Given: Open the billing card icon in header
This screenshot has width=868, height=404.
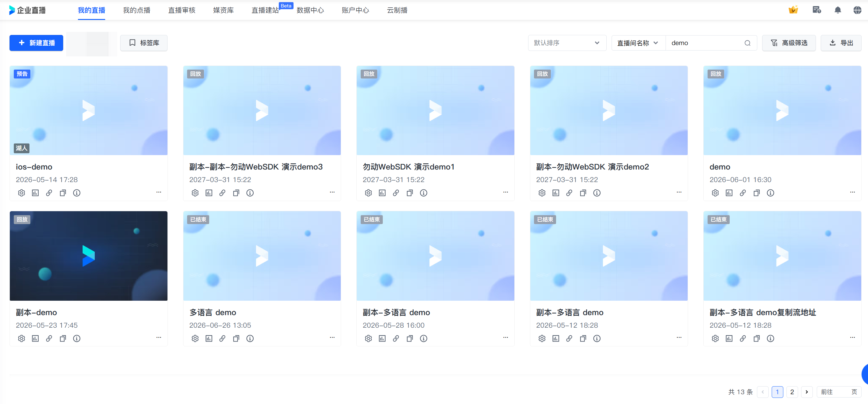Looking at the screenshot, I should click(x=816, y=10).
